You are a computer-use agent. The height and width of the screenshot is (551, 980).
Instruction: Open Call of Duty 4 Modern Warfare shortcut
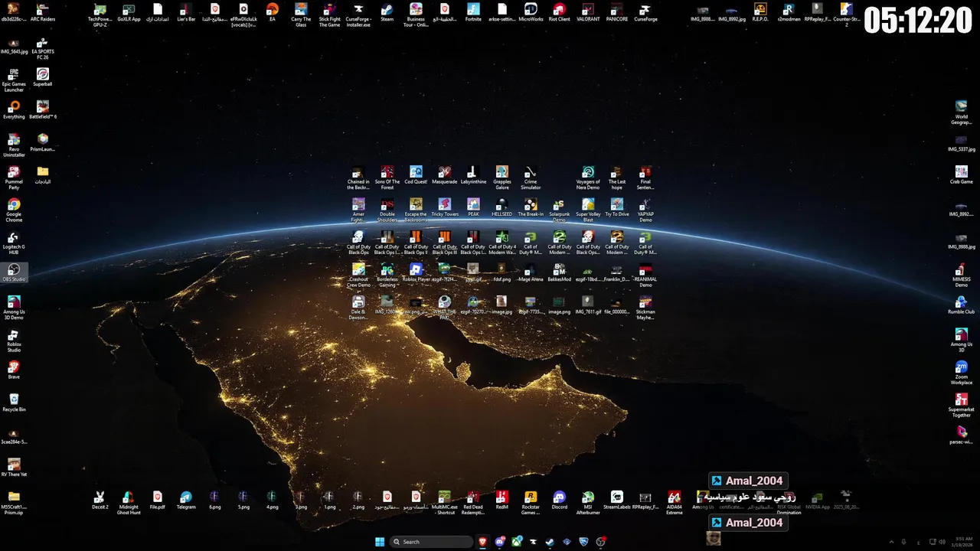pyautogui.click(x=502, y=243)
